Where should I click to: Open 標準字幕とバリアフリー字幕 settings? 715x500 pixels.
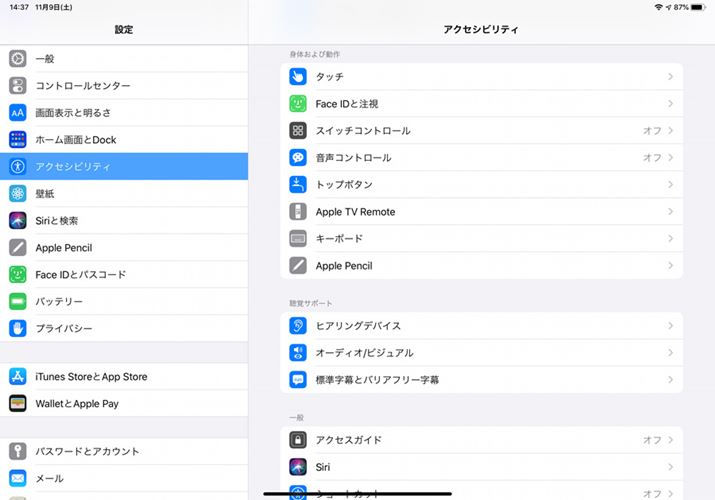point(377,380)
